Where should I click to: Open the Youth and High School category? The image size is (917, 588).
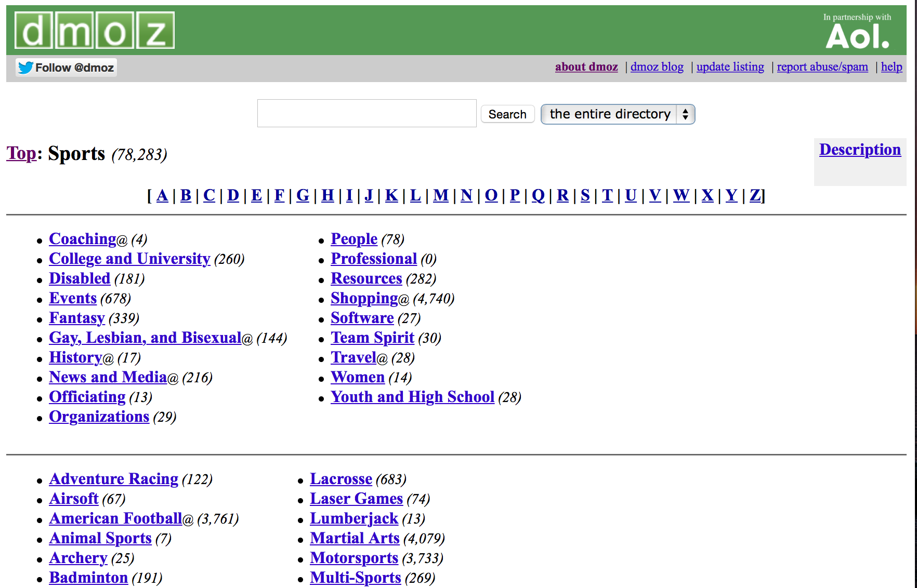click(412, 397)
